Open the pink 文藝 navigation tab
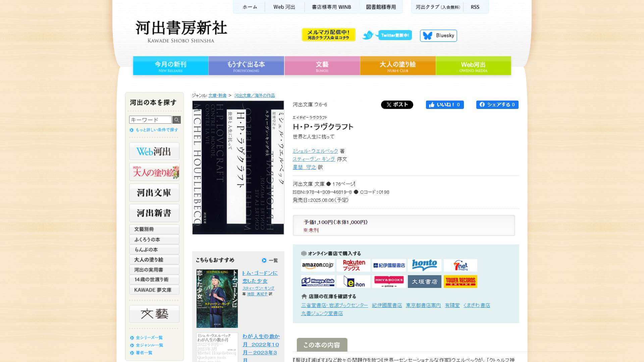Screen dimensions: 644x362 coord(322,66)
